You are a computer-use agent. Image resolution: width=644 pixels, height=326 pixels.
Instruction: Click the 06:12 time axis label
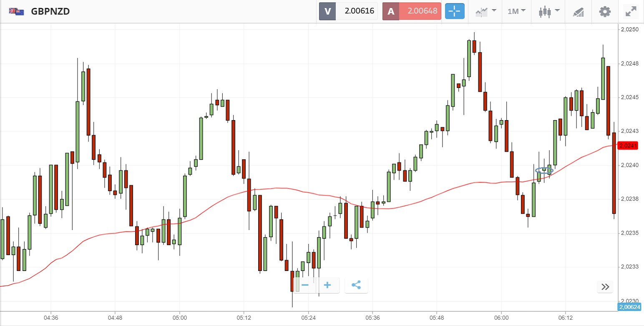point(565,318)
